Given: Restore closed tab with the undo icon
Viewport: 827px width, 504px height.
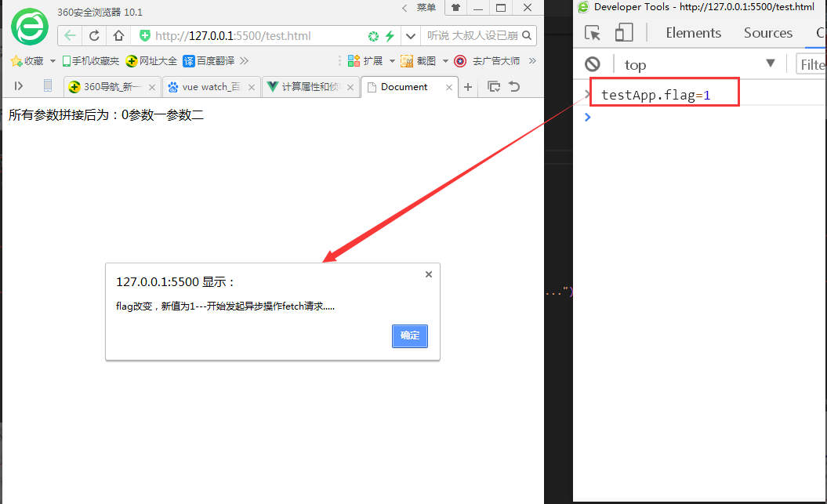Looking at the screenshot, I should point(514,86).
